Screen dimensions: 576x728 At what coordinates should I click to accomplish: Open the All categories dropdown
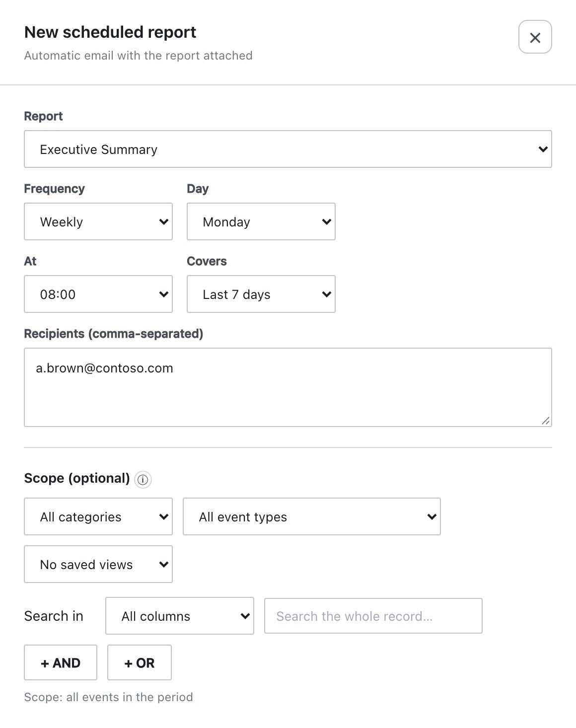pos(98,516)
